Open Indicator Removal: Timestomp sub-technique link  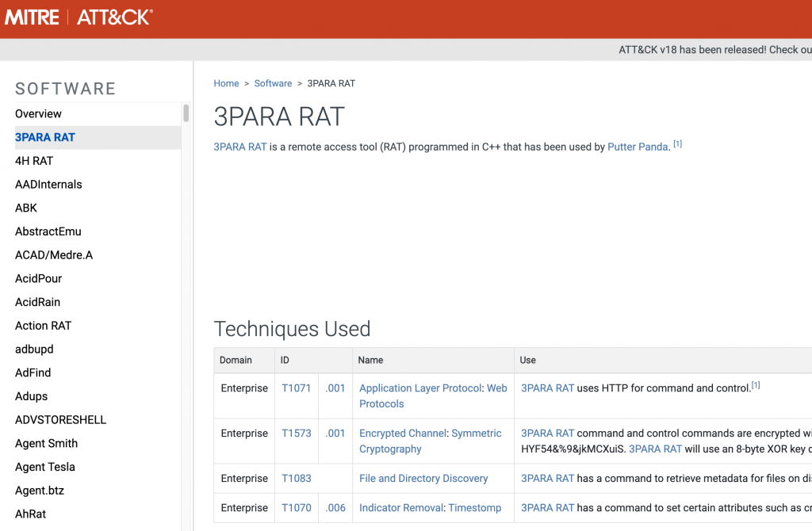click(474, 508)
